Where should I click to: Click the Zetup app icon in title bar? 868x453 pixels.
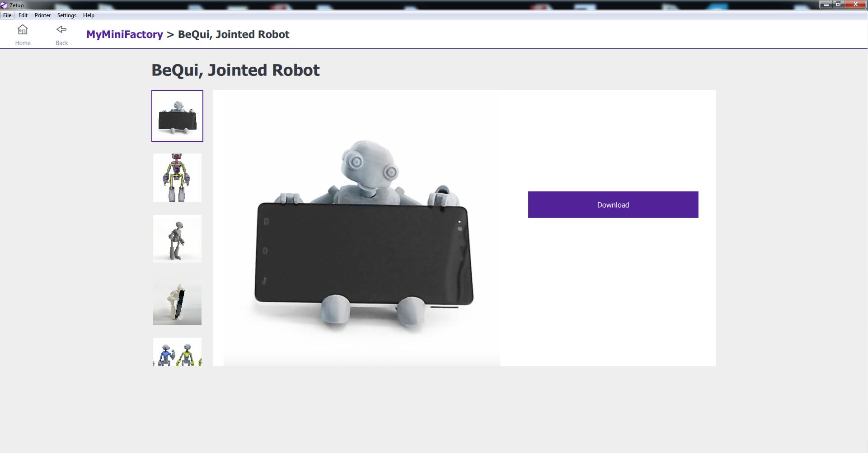click(x=4, y=5)
